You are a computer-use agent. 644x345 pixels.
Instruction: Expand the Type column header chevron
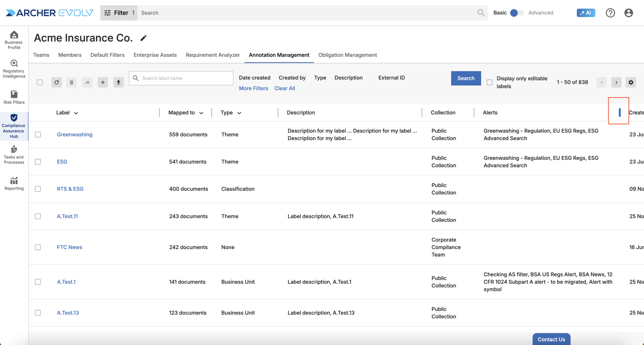click(239, 113)
